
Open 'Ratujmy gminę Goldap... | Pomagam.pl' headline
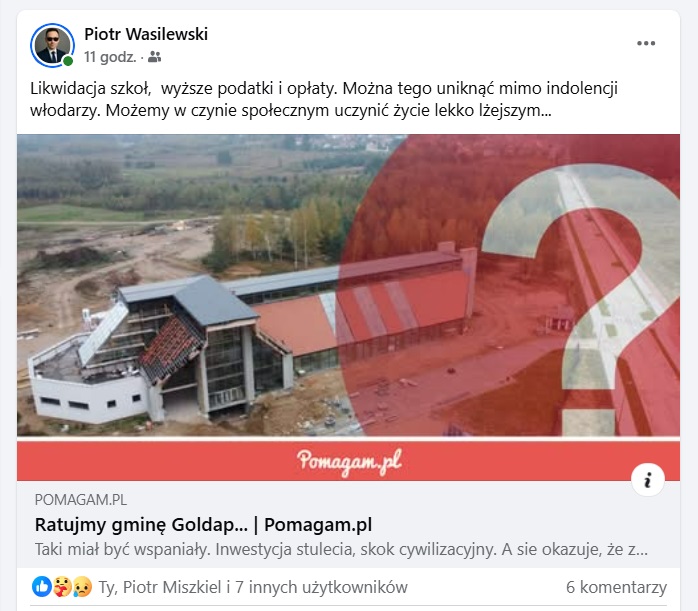tap(203, 525)
